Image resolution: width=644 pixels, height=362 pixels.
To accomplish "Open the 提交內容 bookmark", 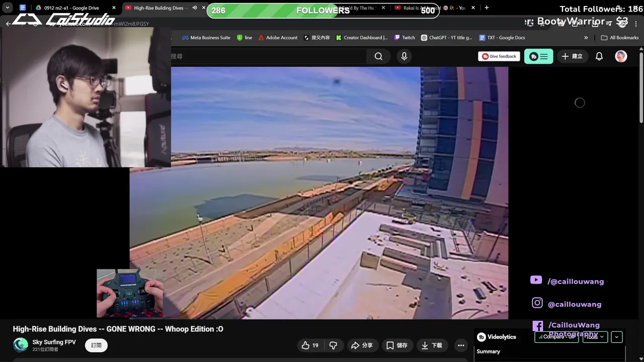I will (317, 38).
